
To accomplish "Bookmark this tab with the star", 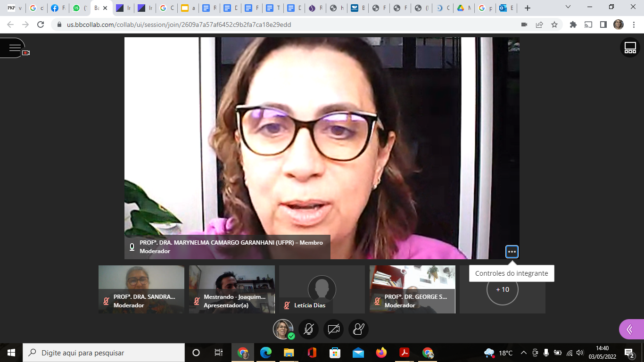I will 554,25.
